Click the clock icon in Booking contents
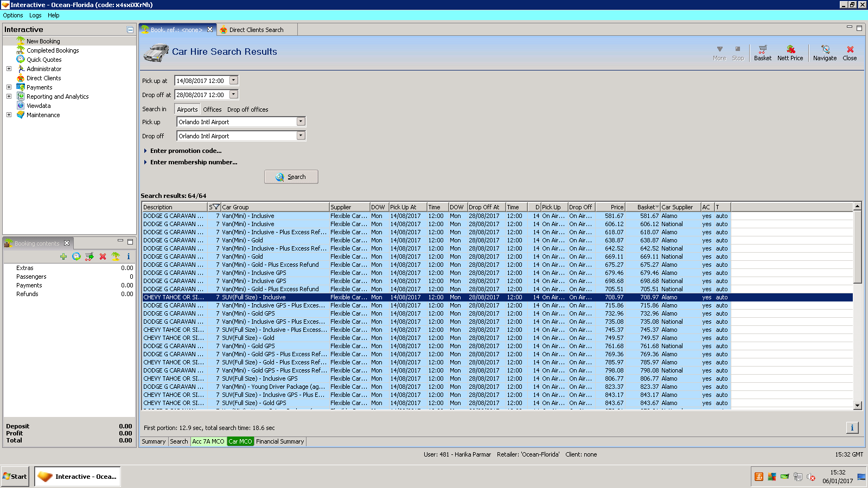Viewport: 868px width, 488px height. point(76,256)
